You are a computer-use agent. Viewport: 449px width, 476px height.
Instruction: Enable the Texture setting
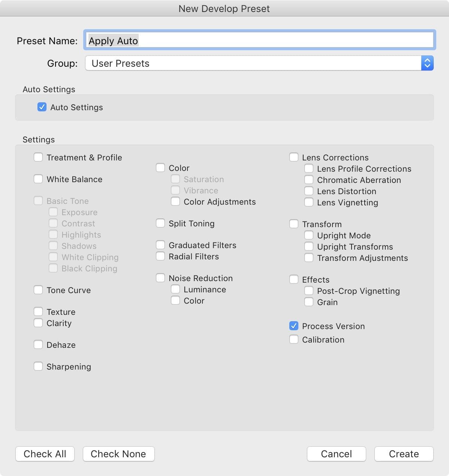click(x=38, y=311)
